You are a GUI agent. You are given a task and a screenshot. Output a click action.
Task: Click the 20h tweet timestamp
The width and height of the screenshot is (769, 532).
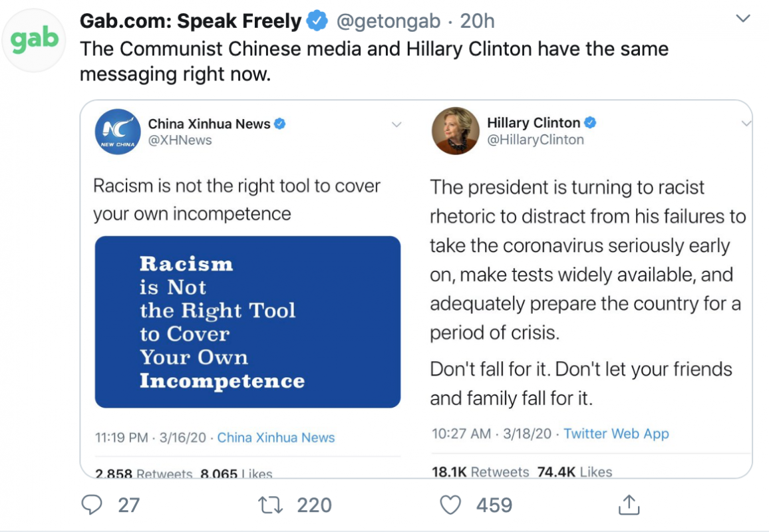point(477,21)
